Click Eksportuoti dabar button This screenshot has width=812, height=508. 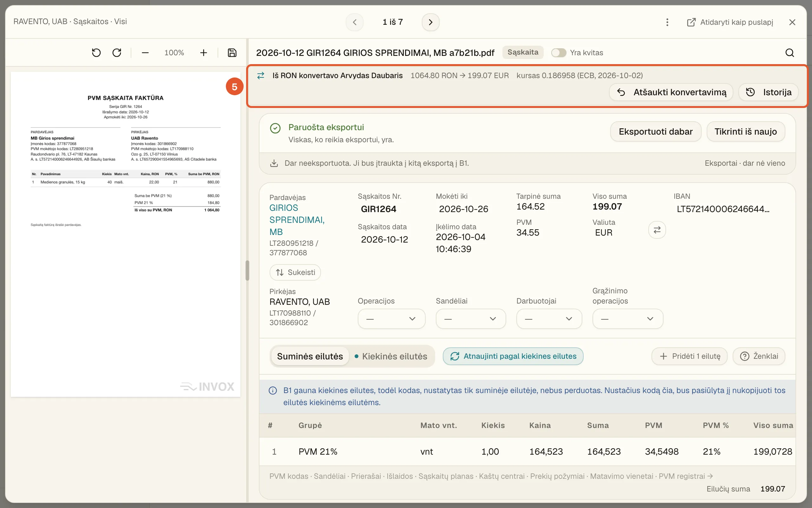click(656, 131)
